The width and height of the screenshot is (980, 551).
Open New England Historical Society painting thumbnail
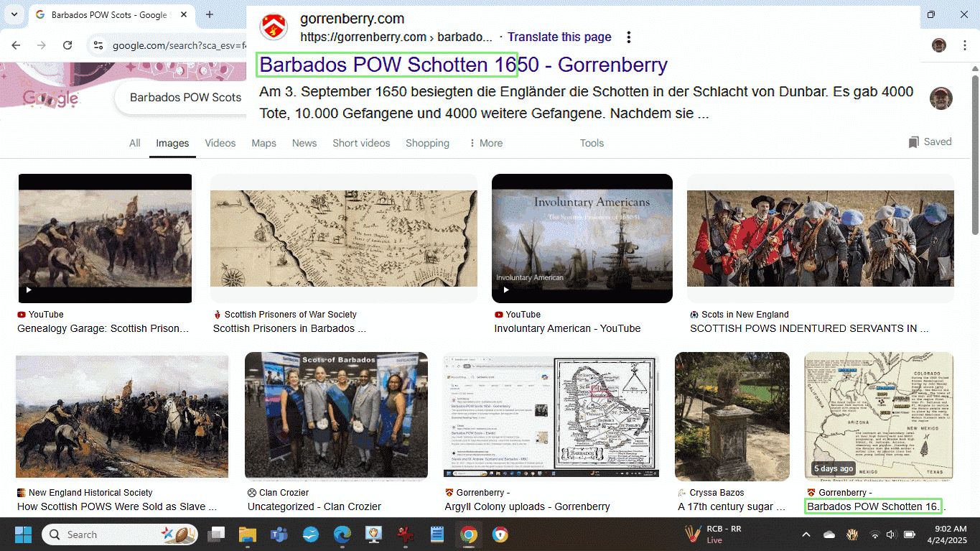(122, 417)
